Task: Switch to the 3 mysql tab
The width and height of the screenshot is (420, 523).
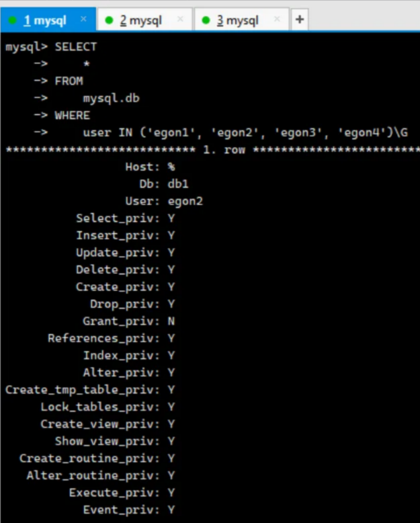Action: click(241, 20)
